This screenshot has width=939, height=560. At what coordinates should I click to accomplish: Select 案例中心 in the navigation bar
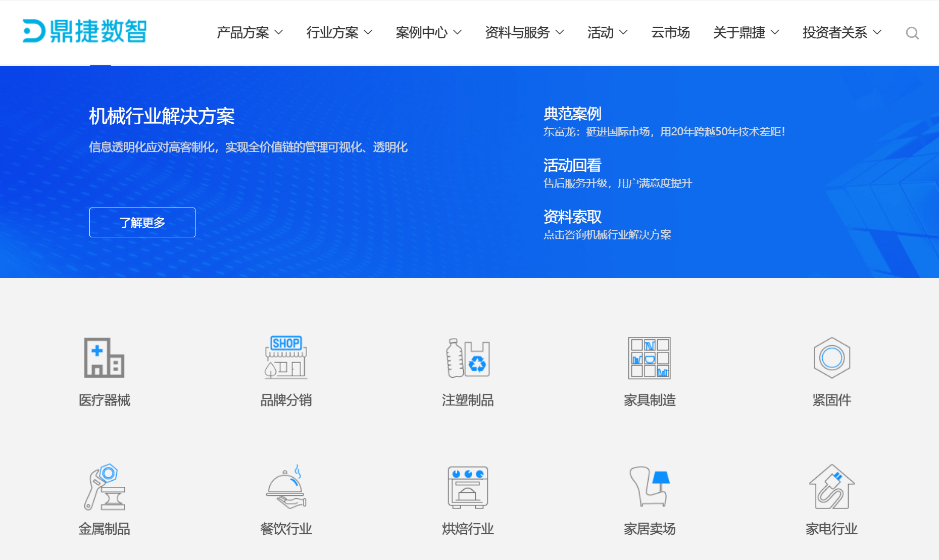point(428,32)
